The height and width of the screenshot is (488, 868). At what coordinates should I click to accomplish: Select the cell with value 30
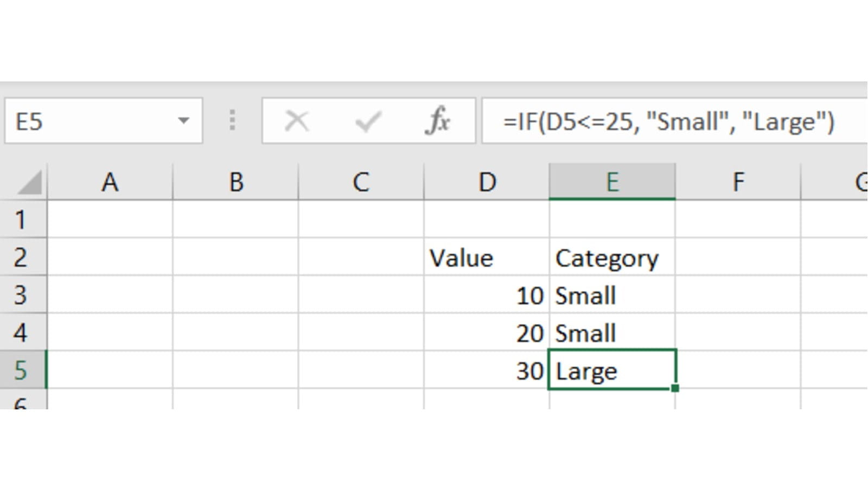coord(486,371)
